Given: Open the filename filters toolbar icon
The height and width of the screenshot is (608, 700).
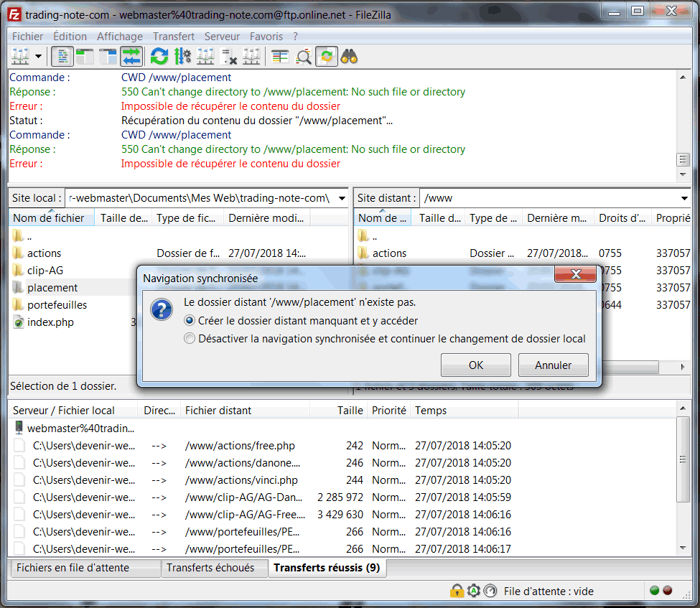Looking at the screenshot, I should point(280,57).
